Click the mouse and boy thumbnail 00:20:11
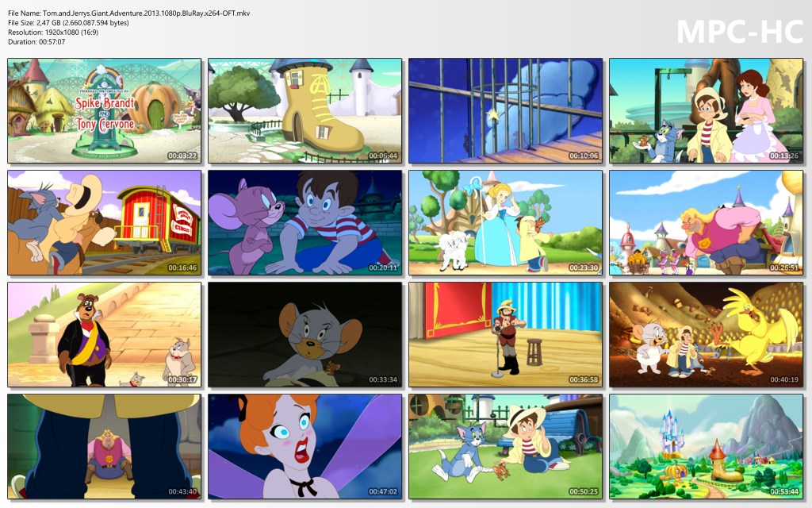The image size is (812, 508). [305, 223]
